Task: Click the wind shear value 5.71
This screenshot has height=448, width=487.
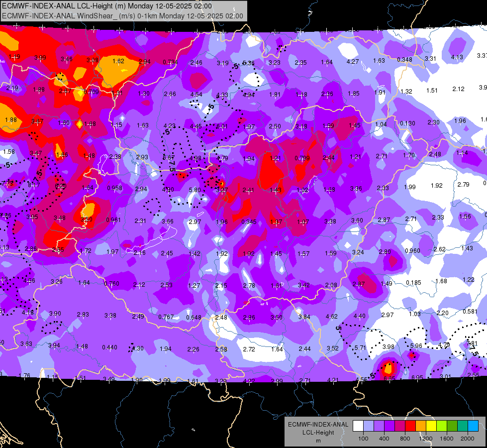Action: pos(360,347)
